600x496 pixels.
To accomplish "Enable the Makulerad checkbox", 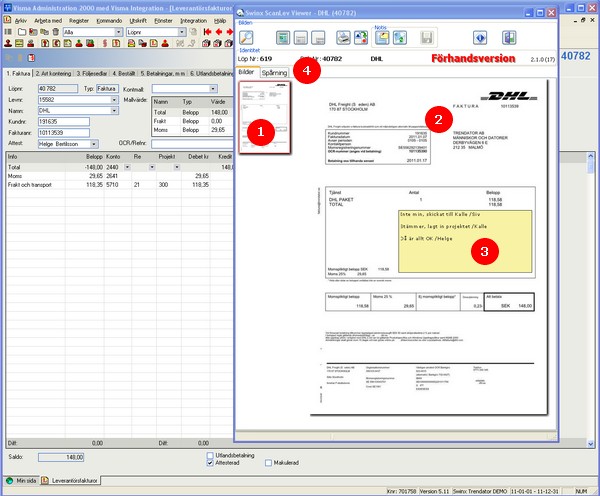I will tap(268, 463).
